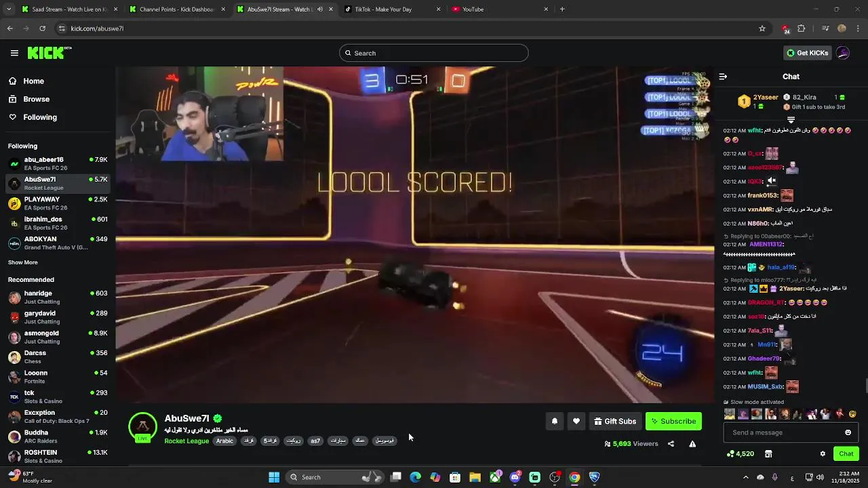
Task: Report the stream with warning icon
Action: 692,444
